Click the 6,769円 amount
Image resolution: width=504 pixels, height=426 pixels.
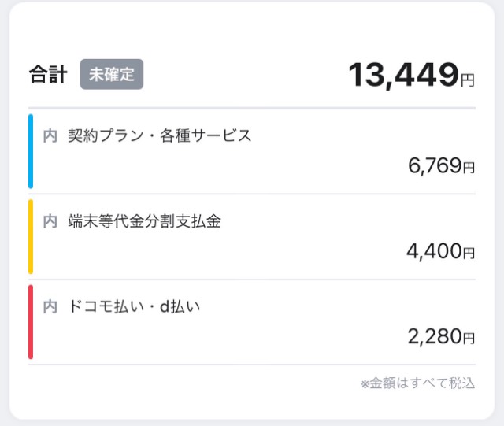tap(441, 166)
